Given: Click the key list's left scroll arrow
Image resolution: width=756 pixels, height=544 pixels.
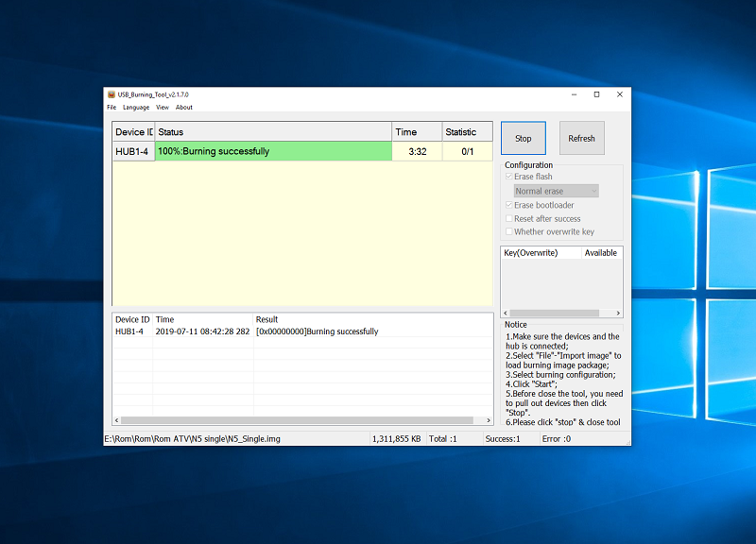Looking at the screenshot, I should click(505, 314).
